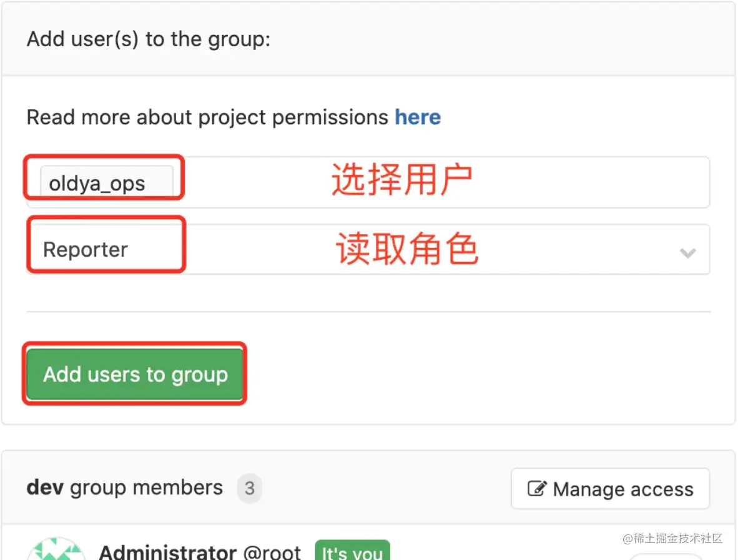The image size is (738, 560).
Task: Click the green "It's you" badge
Action: tap(353, 552)
